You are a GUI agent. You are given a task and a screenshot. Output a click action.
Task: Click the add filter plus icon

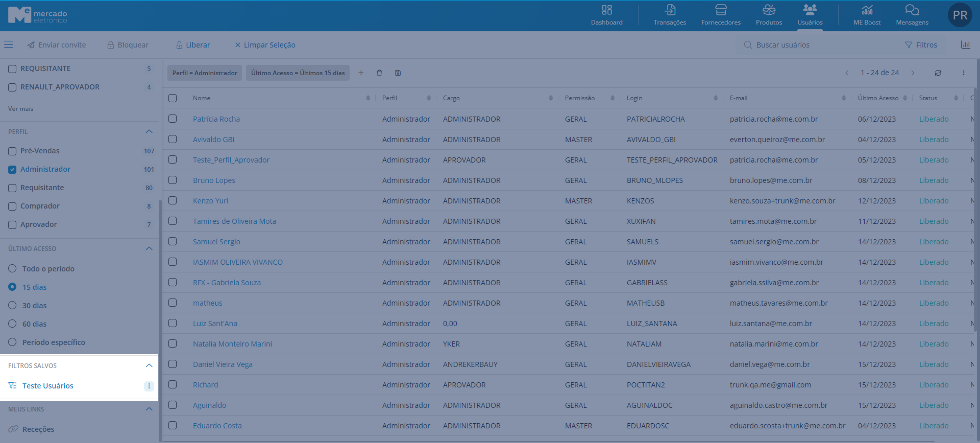[x=361, y=73]
